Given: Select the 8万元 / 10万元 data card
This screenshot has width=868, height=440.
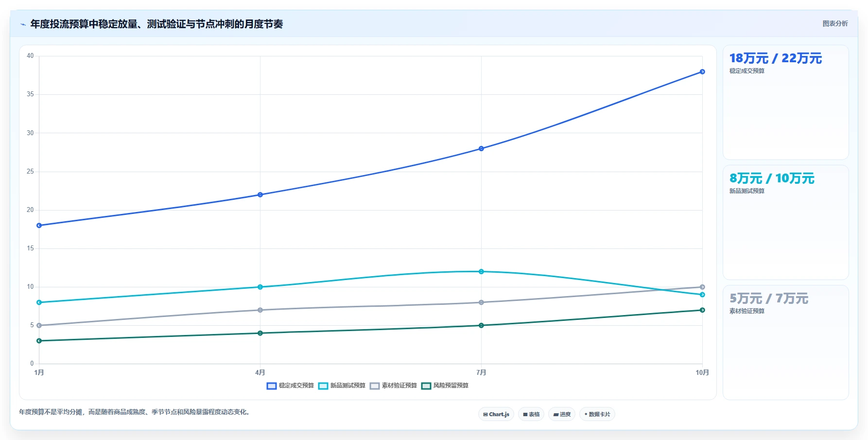Looking at the screenshot, I should click(785, 222).
